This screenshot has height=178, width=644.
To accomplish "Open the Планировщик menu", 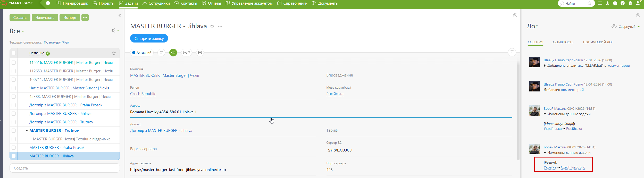I will (x=72, y=3).
